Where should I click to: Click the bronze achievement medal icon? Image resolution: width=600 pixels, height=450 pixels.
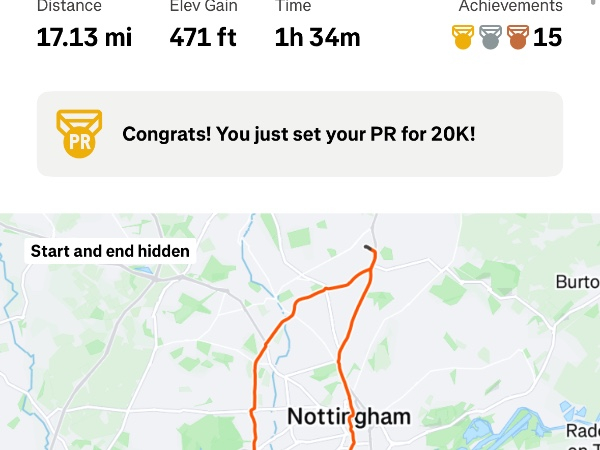(x=518, y=37)
